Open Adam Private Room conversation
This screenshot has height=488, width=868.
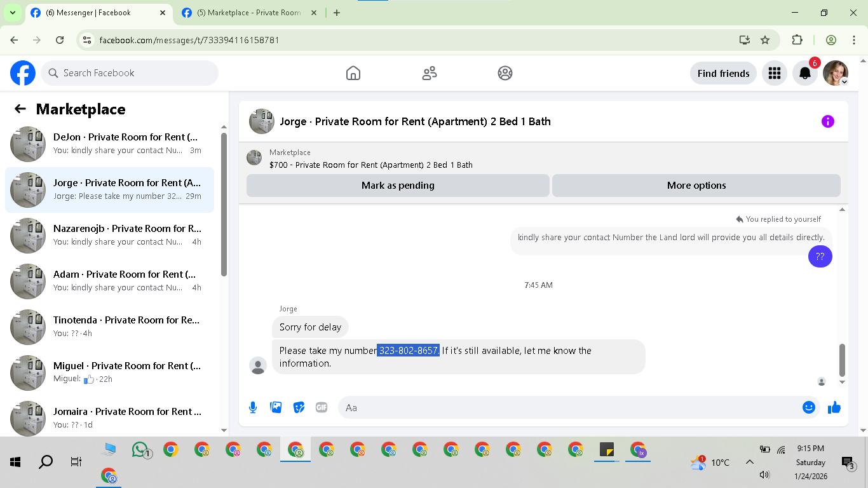pos(109,281)
